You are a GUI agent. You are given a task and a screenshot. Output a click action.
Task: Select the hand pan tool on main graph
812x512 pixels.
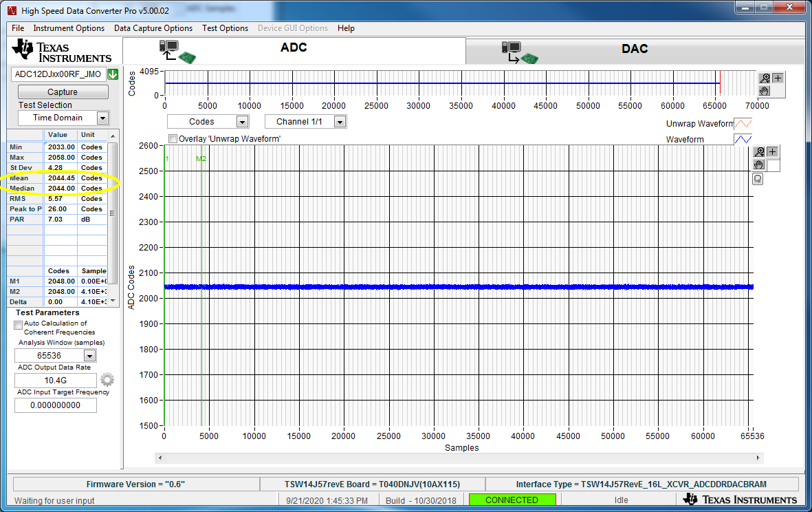[759, 164]
